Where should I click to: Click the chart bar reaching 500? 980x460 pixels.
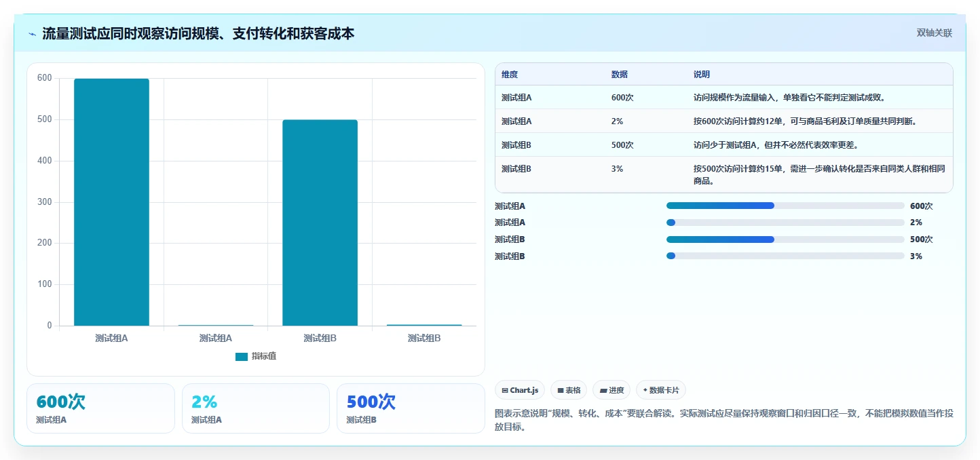320,223
